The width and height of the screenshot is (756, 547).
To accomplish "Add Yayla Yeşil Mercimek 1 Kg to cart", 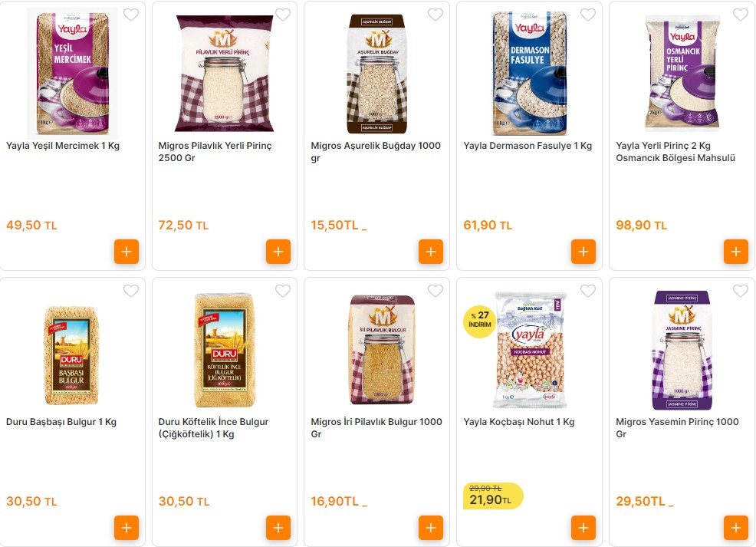I will [x=127, y=252].
